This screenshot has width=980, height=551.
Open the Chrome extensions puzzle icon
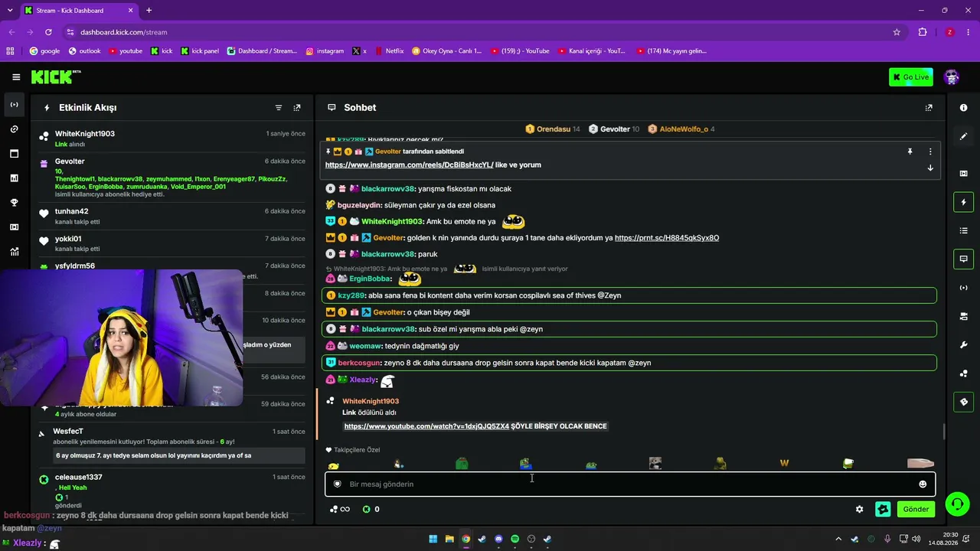(923, 32)
